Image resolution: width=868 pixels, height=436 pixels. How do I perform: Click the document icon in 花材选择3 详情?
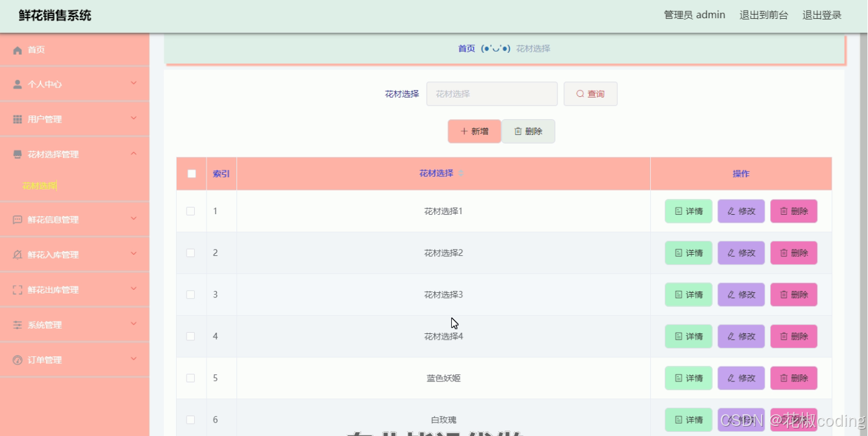pos(678,295)
